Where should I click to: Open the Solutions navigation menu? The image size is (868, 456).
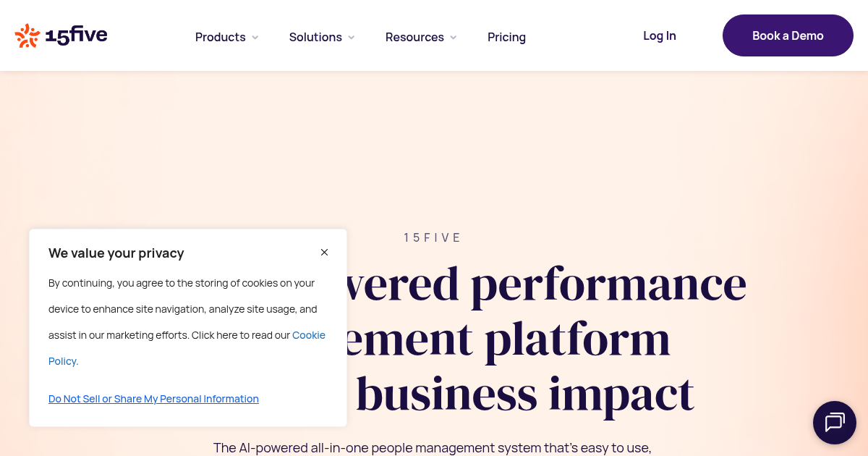315,37
